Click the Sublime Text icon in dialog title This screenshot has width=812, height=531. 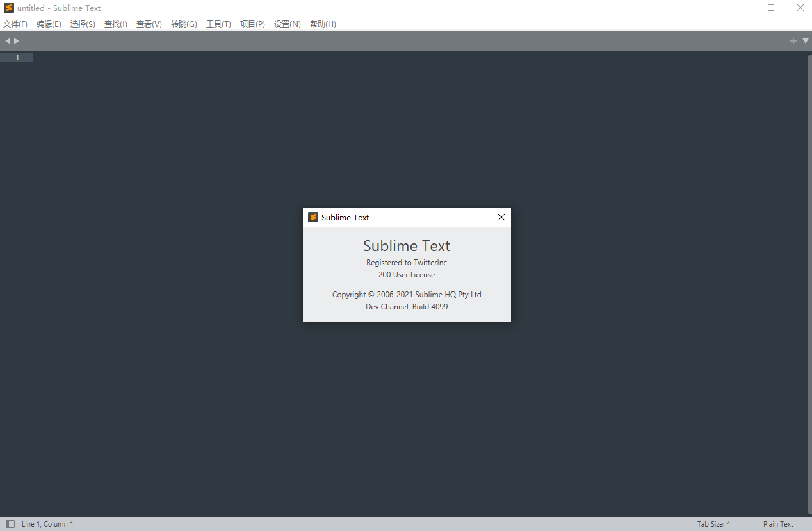point(313,217)
